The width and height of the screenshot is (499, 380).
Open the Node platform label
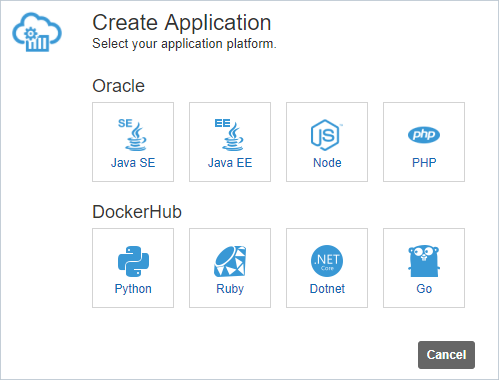[x=327, y=163]
